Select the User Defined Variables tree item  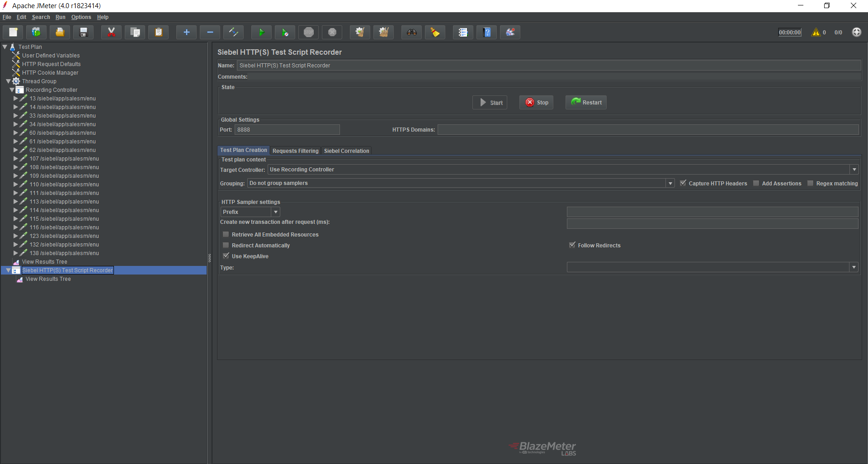51,56
